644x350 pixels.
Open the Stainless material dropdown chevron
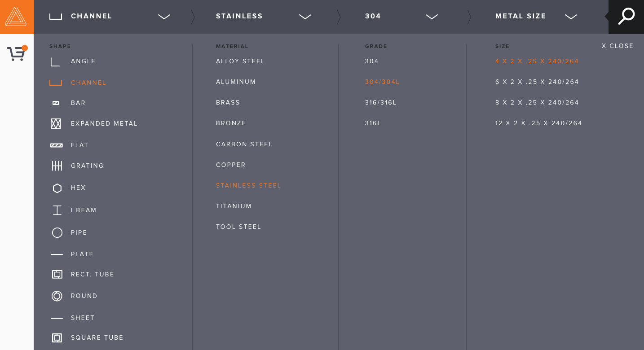[305, 17]
